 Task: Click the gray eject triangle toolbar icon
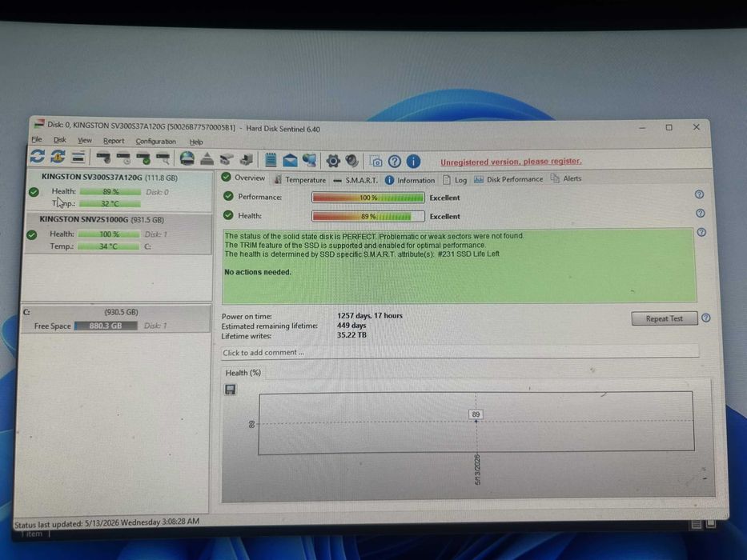coord(207,159)
